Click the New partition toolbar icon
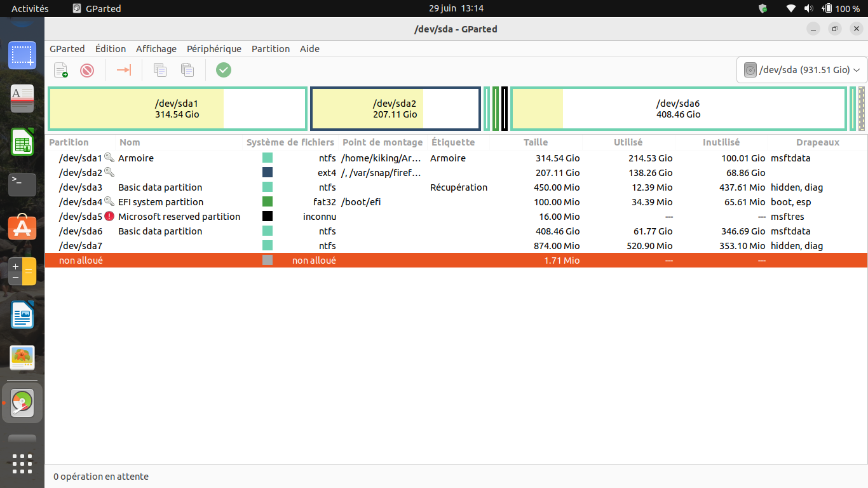Viewport: 868px width, 488px height. coord(61,70)
